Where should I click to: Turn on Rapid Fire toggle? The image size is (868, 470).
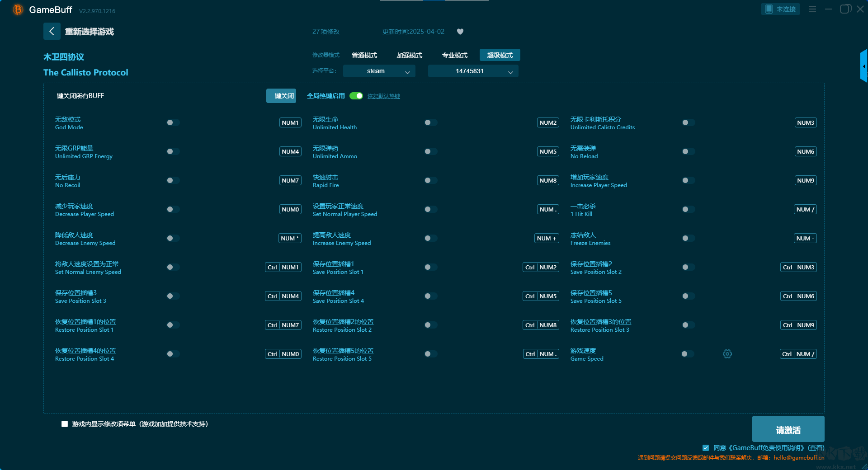pos(431,180)
